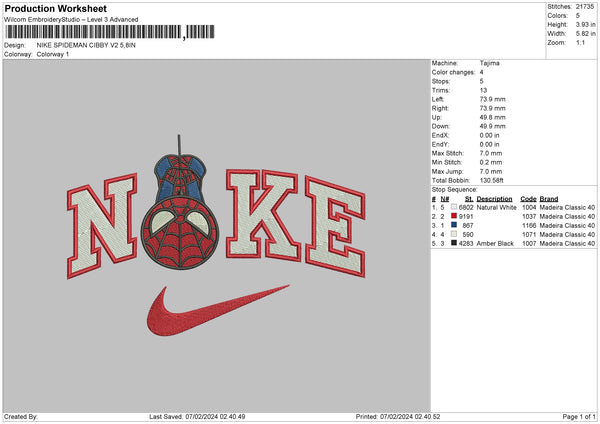
Task: Click the Height value 3.93 in
Action: click(585, 24)
